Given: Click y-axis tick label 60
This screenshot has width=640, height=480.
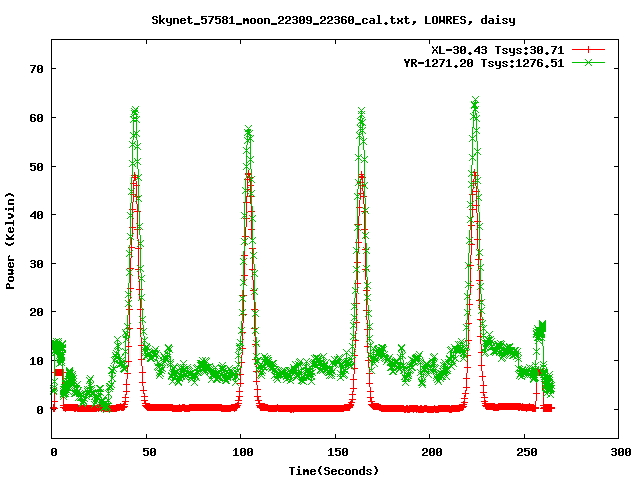Looking at the screenshot, I should tap(36, 118).
